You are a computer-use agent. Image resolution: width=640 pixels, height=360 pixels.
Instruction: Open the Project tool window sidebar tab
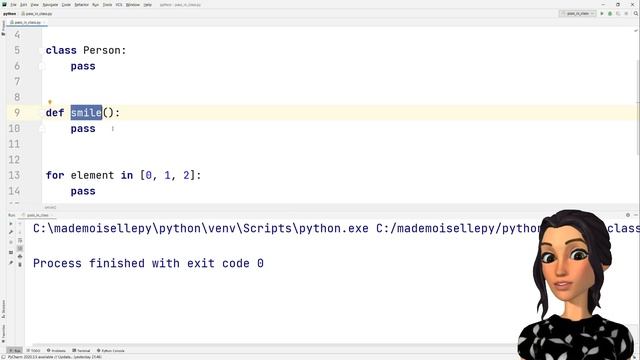coord(3,27)
